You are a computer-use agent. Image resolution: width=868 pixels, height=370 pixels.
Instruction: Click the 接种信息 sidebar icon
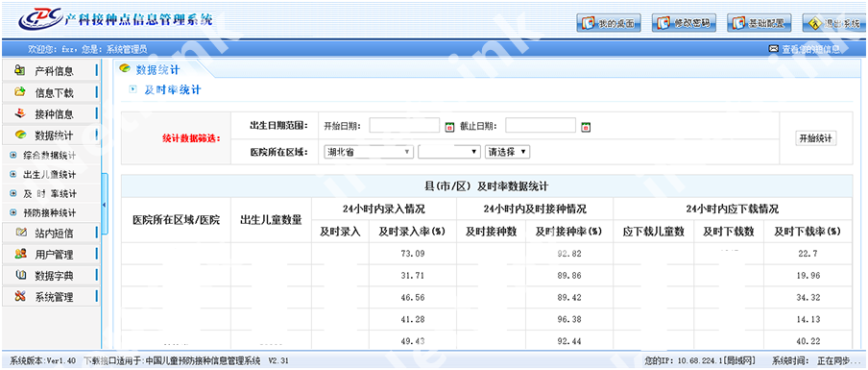tap(20, 113)
